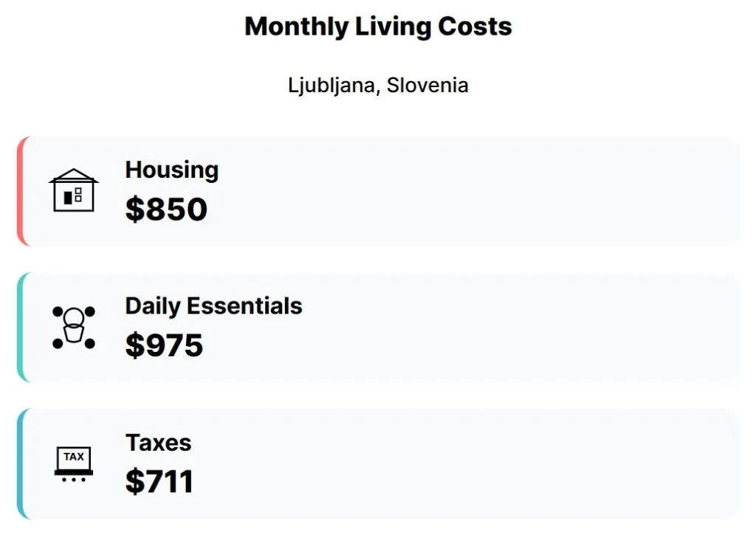This screenshot has height=540, width=756.
Task: Select the Daily Essentials category label
Action: (x=213, y=306)
